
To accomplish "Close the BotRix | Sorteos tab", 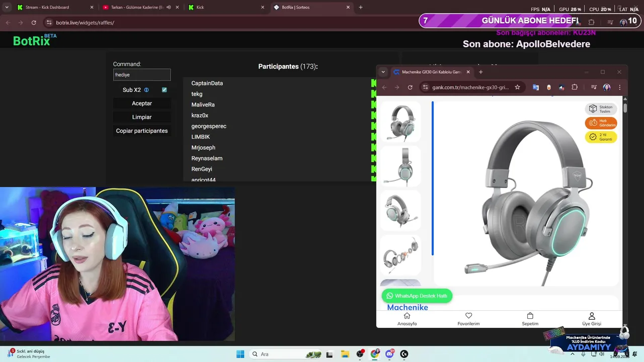I will click(x=348, y=8).
